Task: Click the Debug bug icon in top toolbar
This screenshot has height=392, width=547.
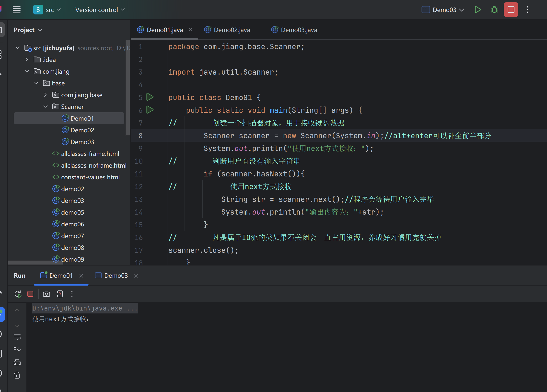Action: [x=494, y=10]
